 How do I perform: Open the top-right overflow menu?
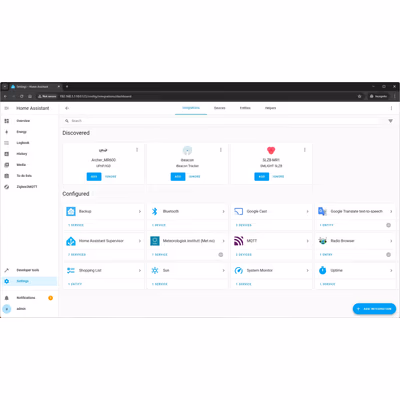tap(391, 108)
